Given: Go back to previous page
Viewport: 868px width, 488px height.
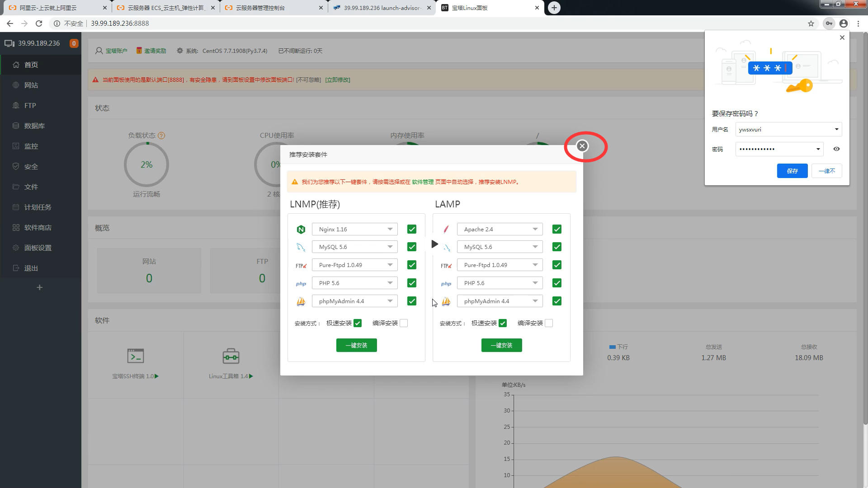Looking at the screenshot, I should pyautogui.click(x=10, y=23).
